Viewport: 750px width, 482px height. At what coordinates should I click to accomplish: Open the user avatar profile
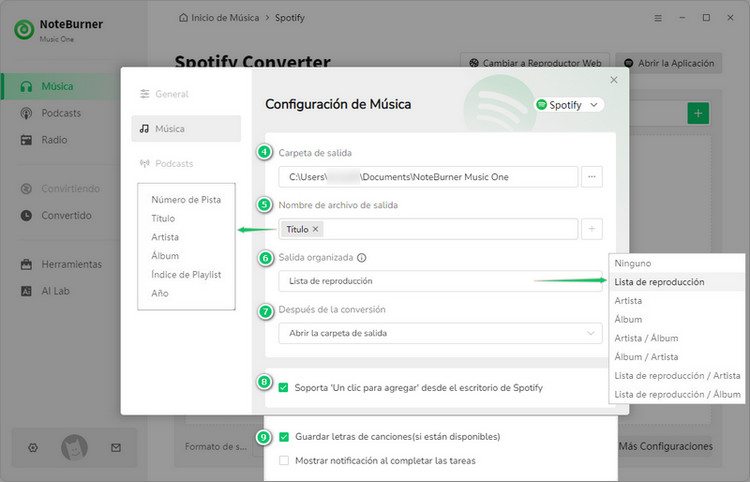74,448
